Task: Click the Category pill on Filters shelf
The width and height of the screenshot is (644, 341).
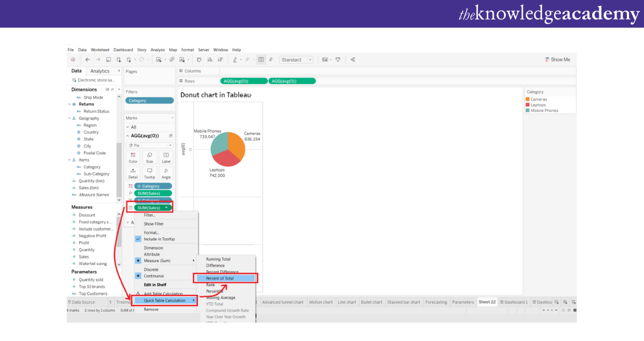Action: click(149, 101)
